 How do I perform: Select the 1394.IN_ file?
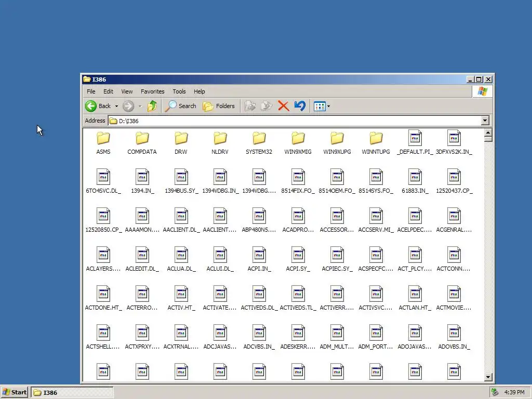click(x=142, y=181)
